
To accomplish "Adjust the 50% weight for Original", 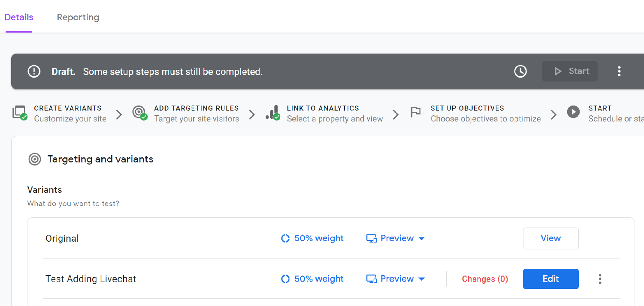I will pos(318,238).
